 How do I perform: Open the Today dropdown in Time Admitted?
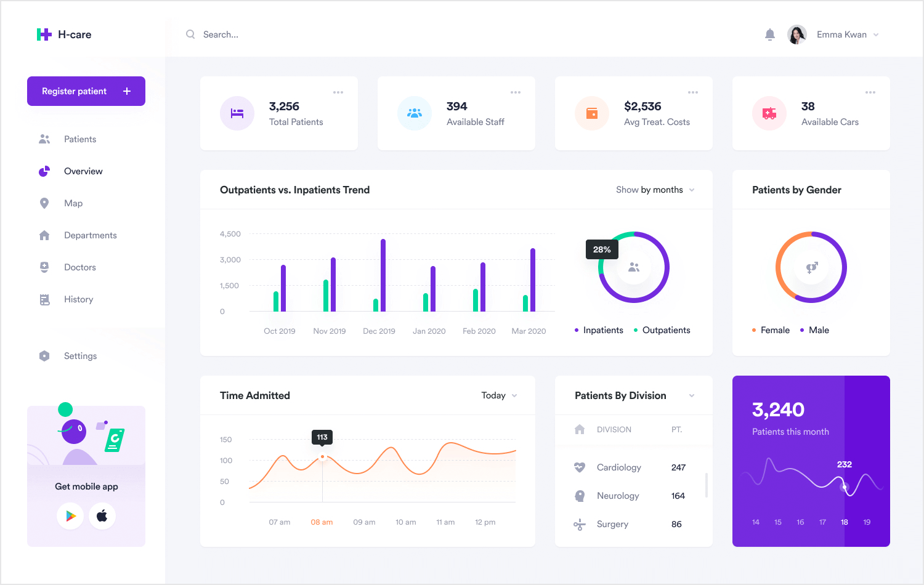499,395
